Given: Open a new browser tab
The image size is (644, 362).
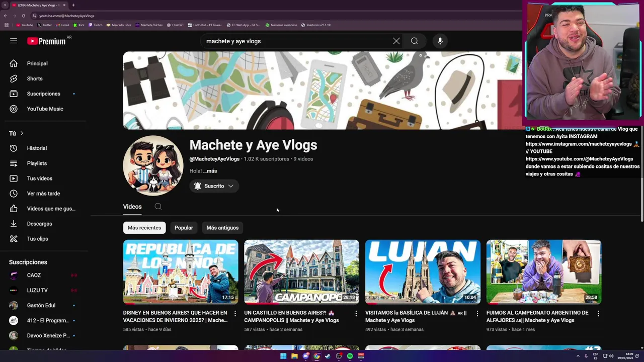Looking at the screenshot, I should coord(73,5).
